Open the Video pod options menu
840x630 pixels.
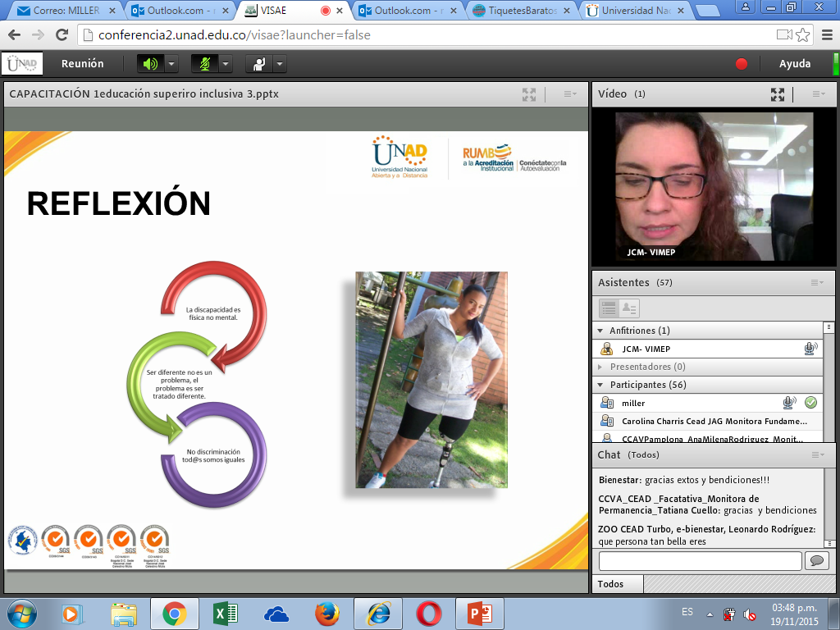point(818,94)
